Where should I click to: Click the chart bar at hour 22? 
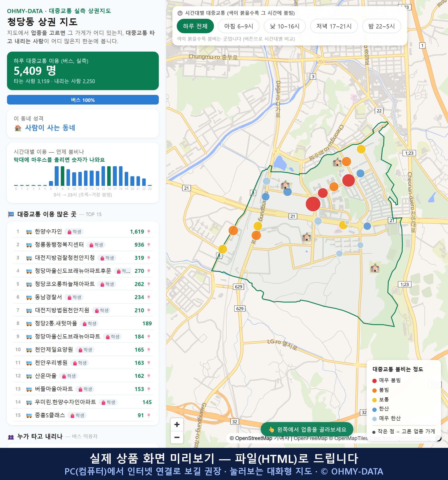(144, 182)
